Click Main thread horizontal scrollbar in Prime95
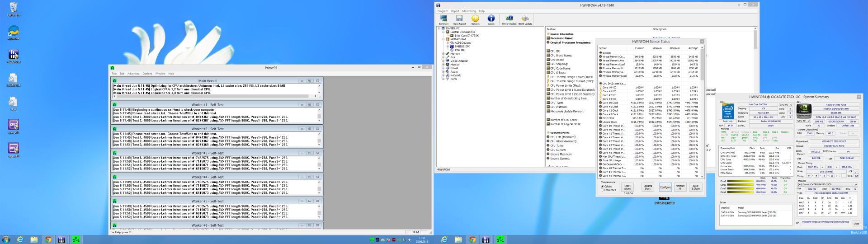Image resolution: width=868 pixels, height=244 pixels. pyautogui.click(x=216, y=96)
